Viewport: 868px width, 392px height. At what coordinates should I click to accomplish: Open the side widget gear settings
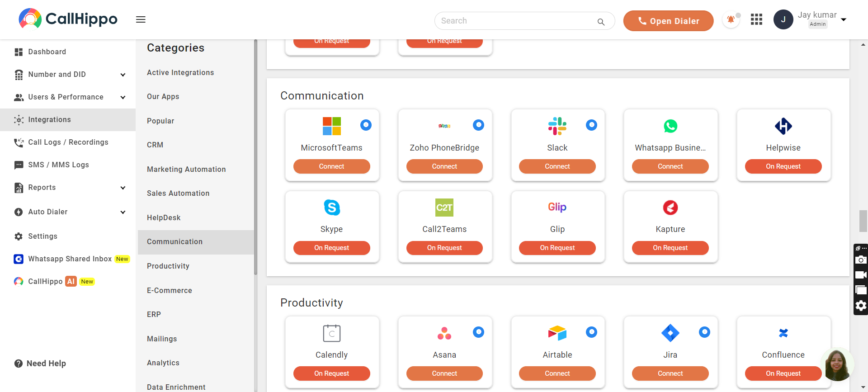click(861, 306)
